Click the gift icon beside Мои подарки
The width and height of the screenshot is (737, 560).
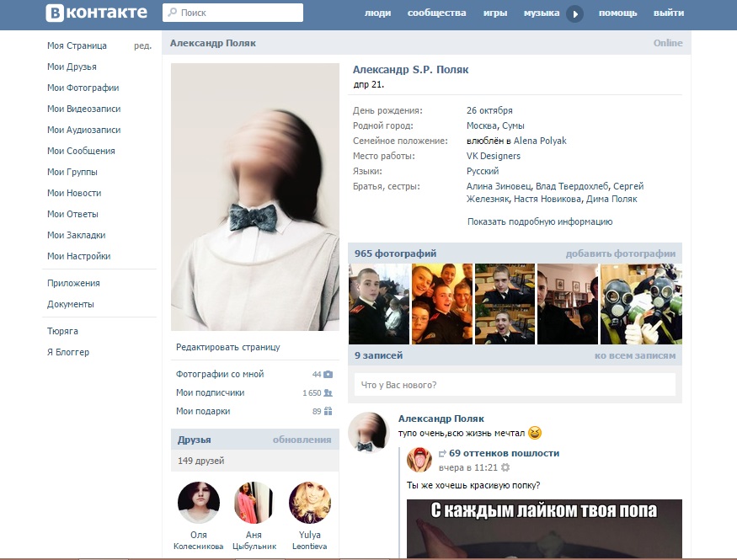pyautogui.click(x=328, y=411)
